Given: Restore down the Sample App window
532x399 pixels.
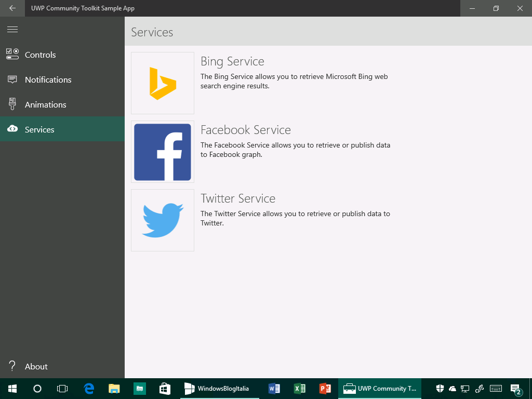Looking at the screenshot, I should (496, 8).
